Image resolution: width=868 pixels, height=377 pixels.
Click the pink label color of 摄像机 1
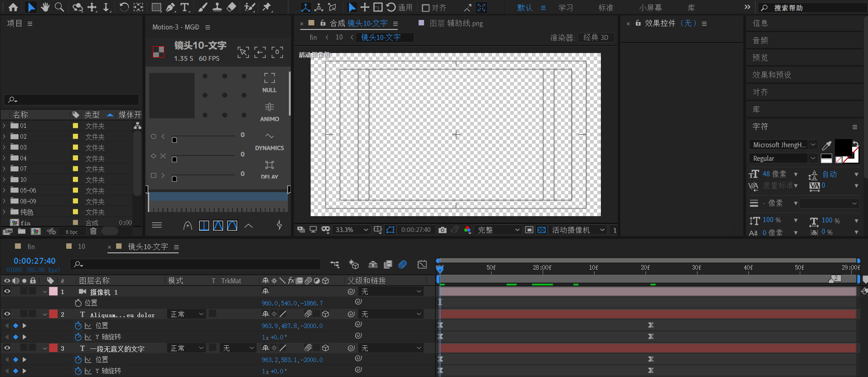point(54,291)
